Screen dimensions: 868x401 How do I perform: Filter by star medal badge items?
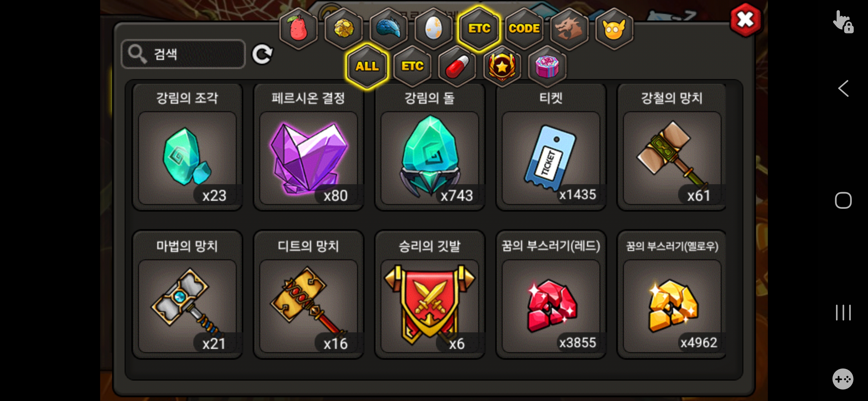(x=502, y=66)
